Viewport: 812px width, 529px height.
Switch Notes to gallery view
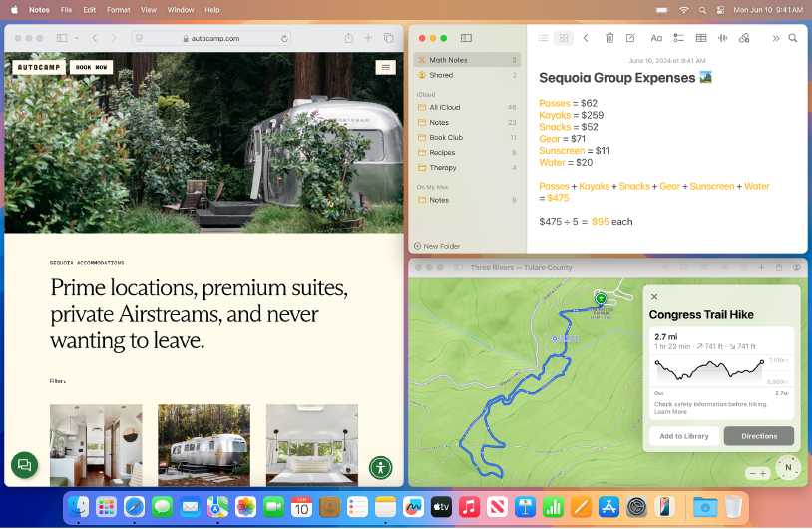click(x=564, y=38)
